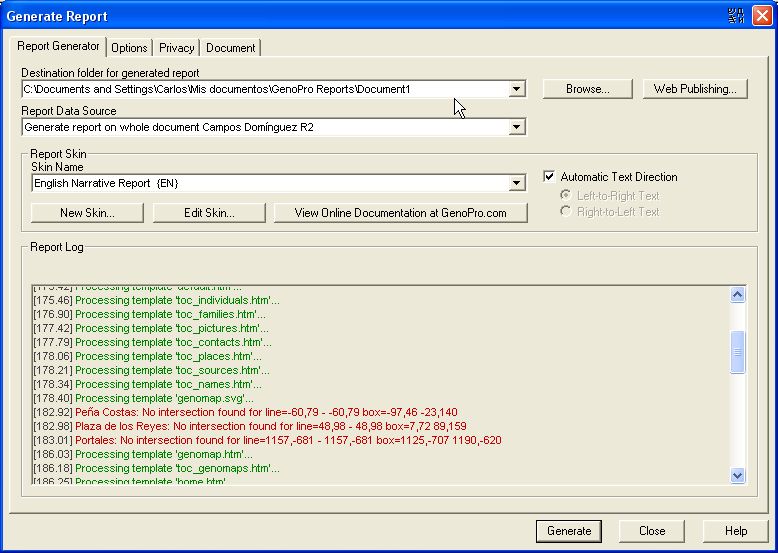Click the Edit Skin... button
The height and width of the screenshot is (553, 778).
point(208,213)
